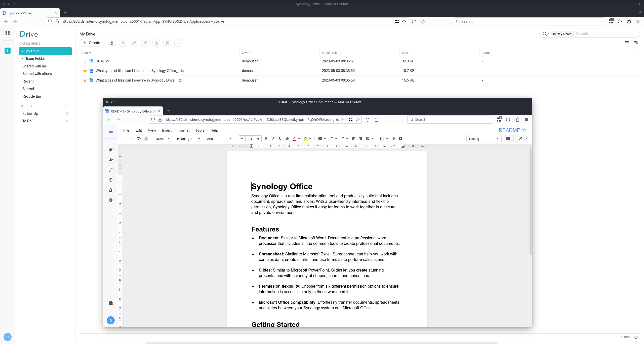Open Shared with me category

34,66
